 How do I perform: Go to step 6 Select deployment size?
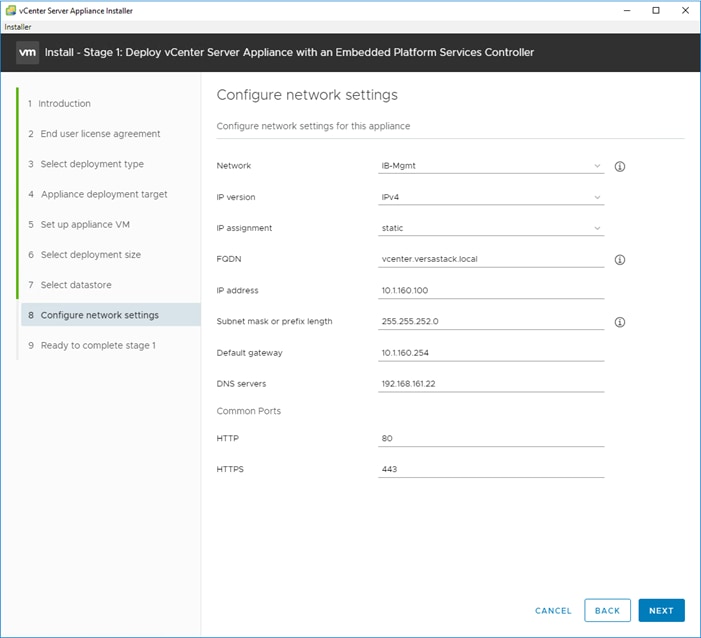(x=84, y=255)
